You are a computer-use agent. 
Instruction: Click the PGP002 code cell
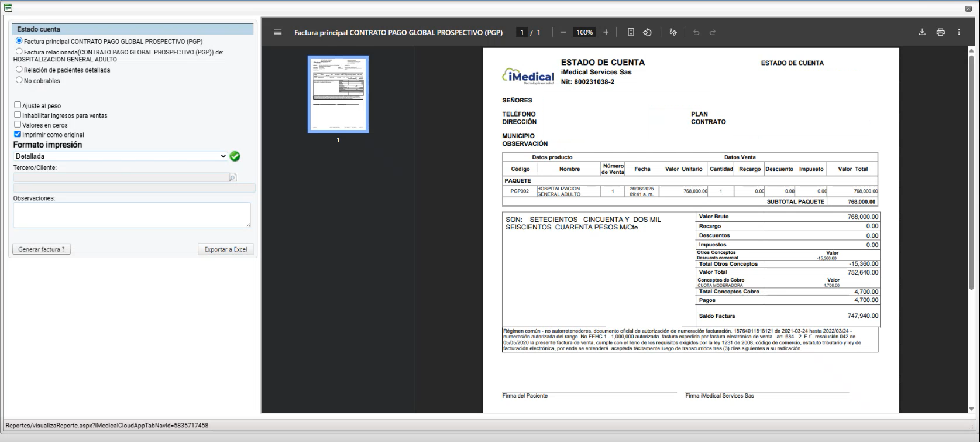(520, 191)
